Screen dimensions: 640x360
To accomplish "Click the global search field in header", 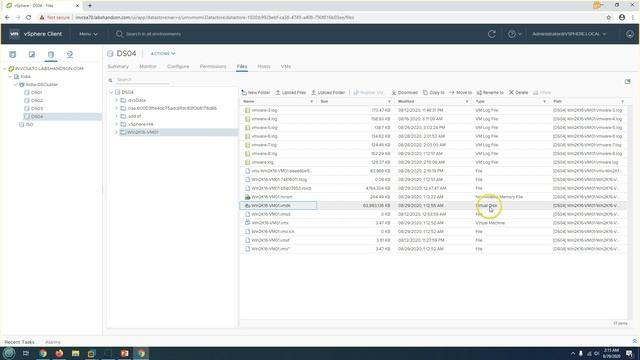I will click(153, 34).
